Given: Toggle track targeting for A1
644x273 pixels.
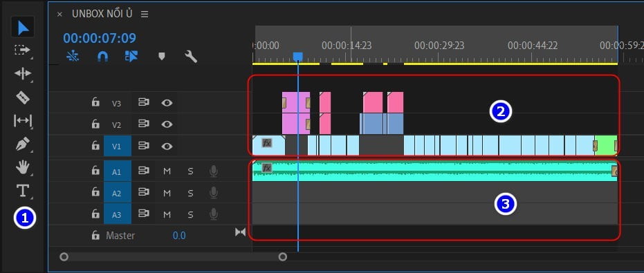Looking at the screenshot, I should click(x=118, y=171).
